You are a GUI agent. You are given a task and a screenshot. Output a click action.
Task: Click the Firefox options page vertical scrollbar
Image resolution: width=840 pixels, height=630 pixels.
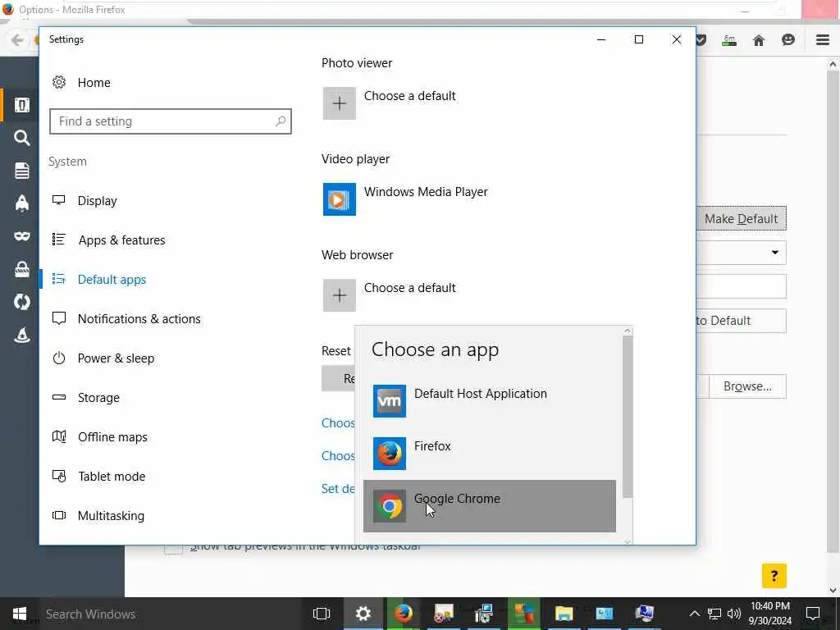832,311
